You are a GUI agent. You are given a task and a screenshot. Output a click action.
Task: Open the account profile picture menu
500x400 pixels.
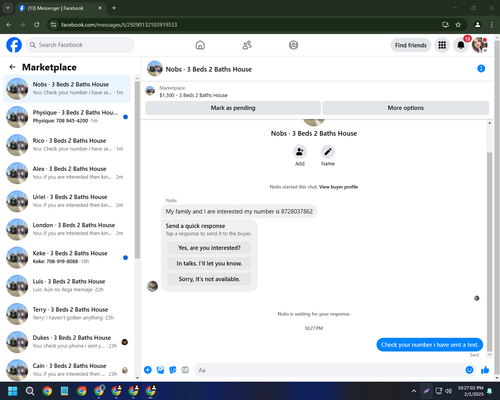point(479,45)
